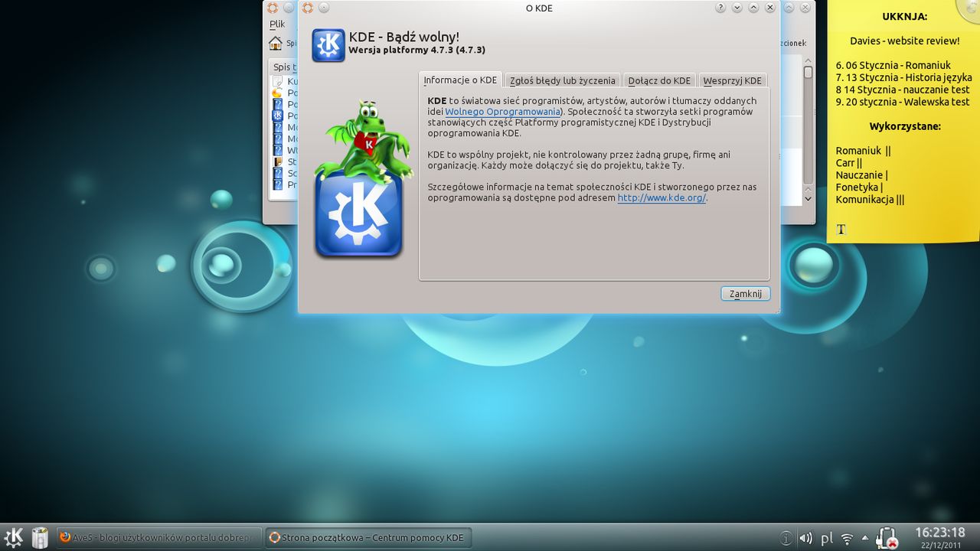The height and width of the screenshot is (551, 980).
Task: Click '8 14 Stycznia - nauczanie test' line
Action: point(903,90)
